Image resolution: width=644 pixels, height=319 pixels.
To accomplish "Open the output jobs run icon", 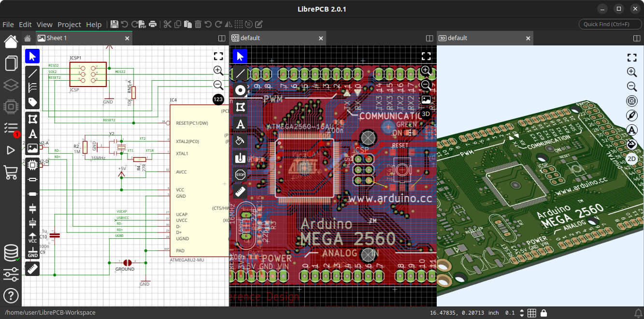I will pos(11,150).
